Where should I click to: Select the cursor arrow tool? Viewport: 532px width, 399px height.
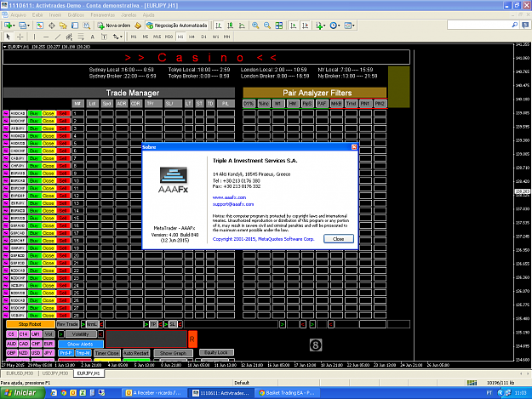coord(9,37)
